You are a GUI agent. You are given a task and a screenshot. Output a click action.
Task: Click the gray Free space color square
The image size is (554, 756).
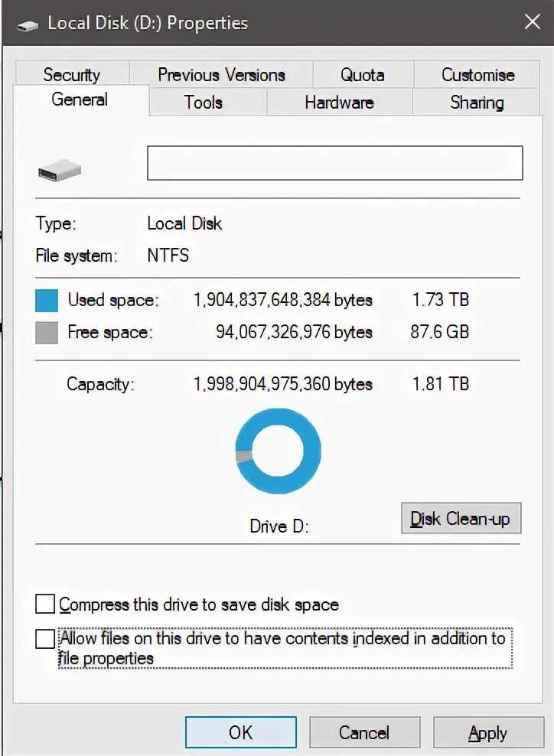47,333
